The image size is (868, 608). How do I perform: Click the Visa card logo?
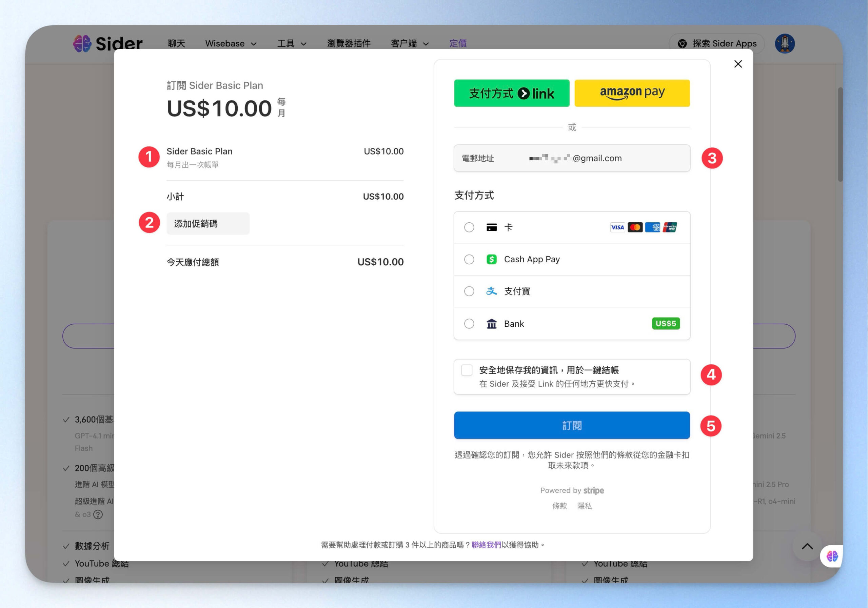click(x=617, y=227)
